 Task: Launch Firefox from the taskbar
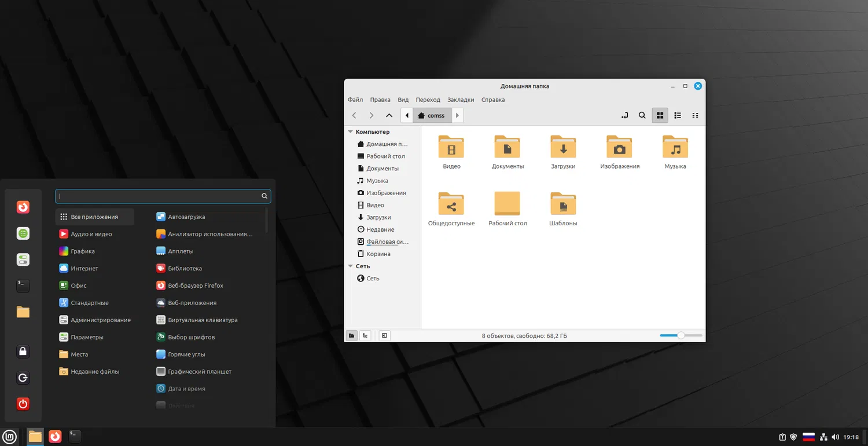(55, 437)
